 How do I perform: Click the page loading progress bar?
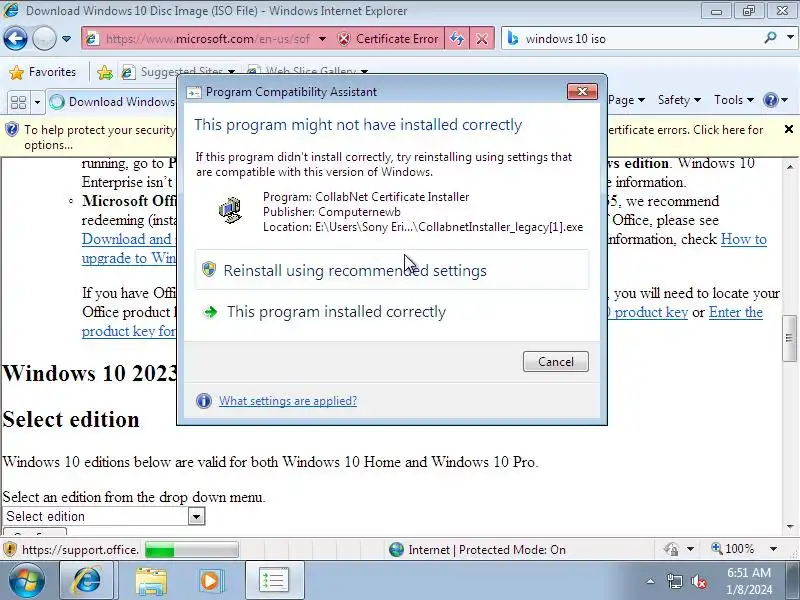click(x=191, y=550)
